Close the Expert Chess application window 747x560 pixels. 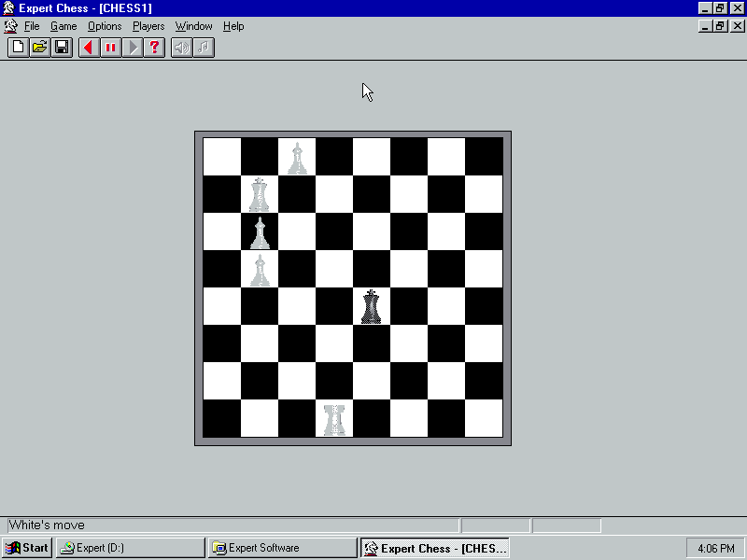pyautogui.click(x=738, y=8)
